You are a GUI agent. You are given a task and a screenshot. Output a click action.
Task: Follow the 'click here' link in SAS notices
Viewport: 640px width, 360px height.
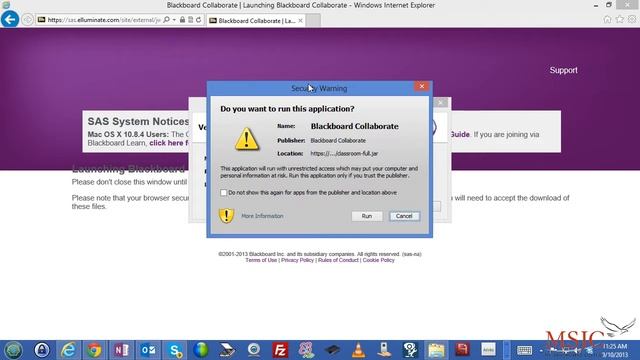click(x=169, y=143)
